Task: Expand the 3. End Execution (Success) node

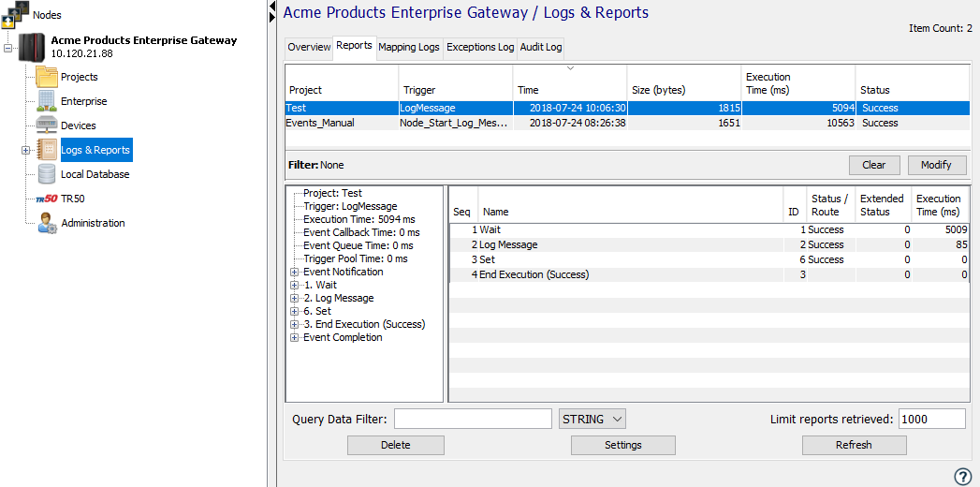Action: tap(295, 324)
